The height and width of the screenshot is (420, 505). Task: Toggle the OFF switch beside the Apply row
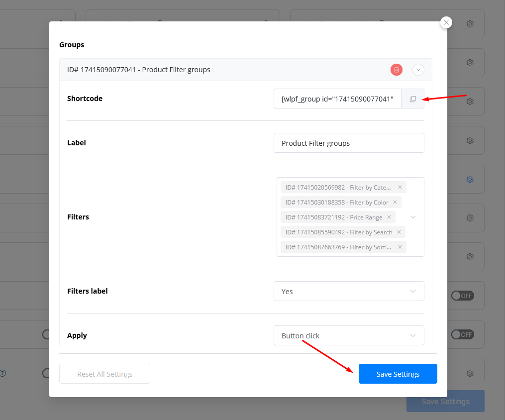[462, 334]
